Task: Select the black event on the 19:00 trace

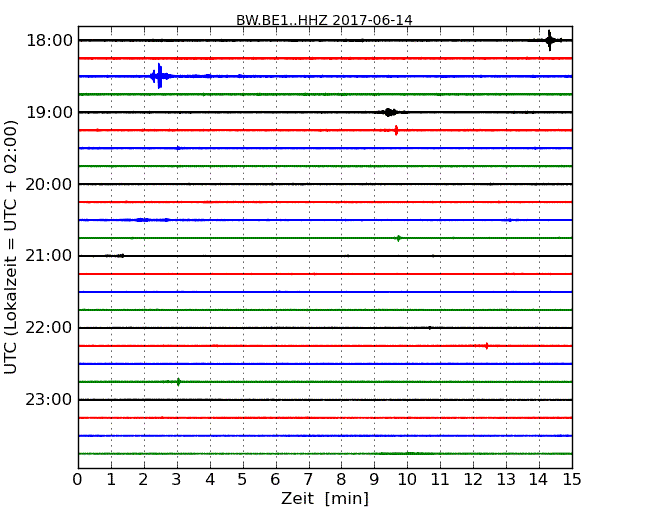Action: pos(388,112)
